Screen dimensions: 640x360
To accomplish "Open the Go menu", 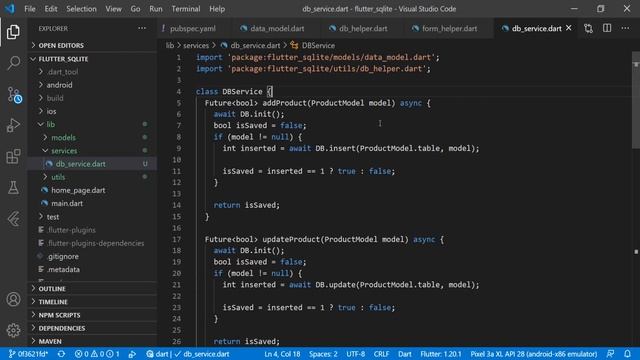I will click(135, 9).
